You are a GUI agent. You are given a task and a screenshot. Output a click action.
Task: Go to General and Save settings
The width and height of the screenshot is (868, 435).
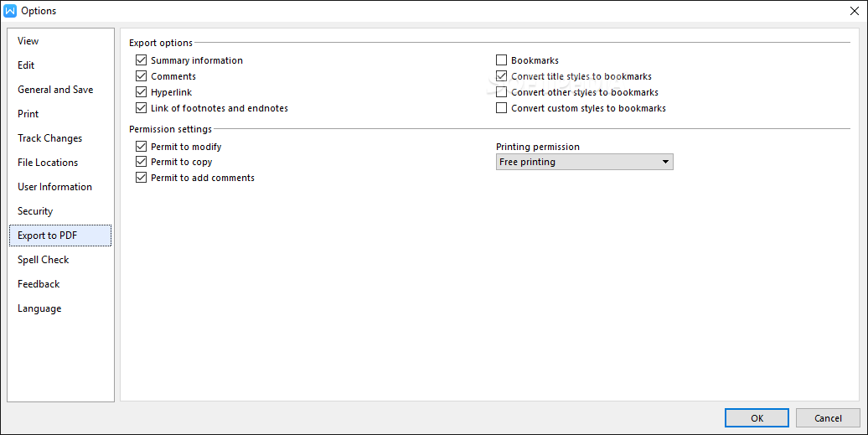(59, 90)
